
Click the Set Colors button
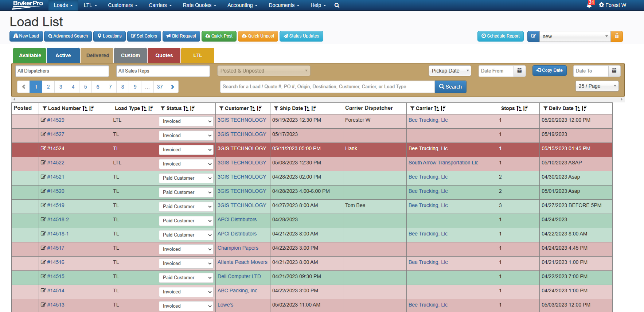click(x=144, y=36)
